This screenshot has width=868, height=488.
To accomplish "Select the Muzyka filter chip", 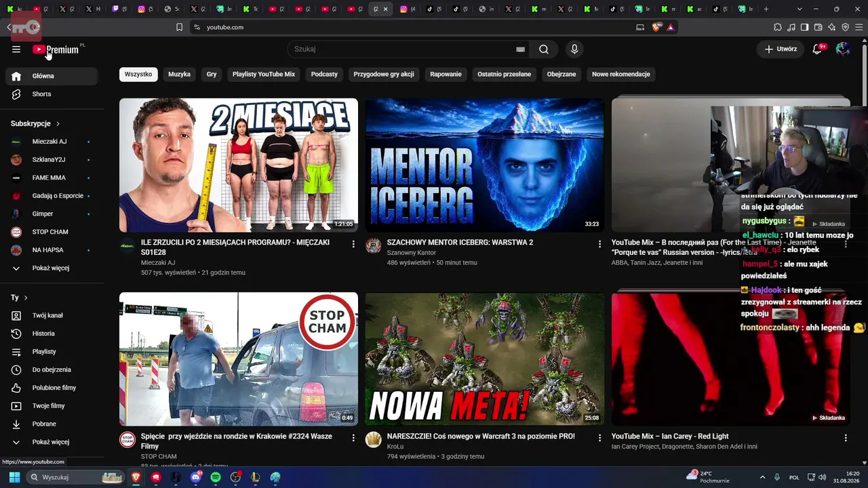I will [179, 75].
